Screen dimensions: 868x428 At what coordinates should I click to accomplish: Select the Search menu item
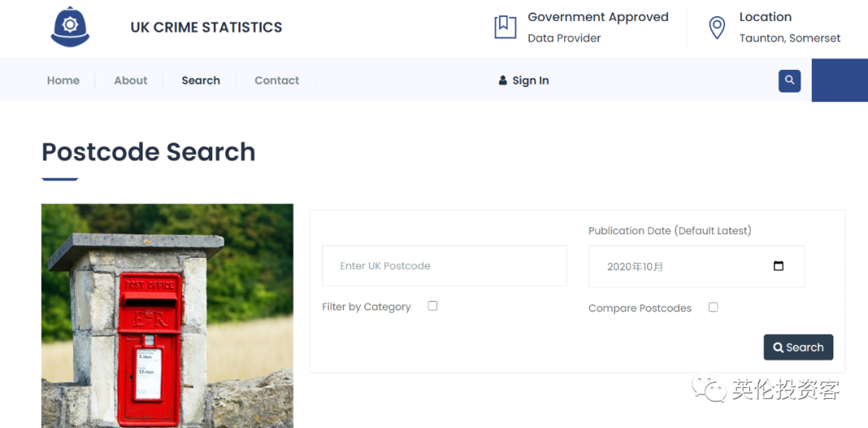201,80
